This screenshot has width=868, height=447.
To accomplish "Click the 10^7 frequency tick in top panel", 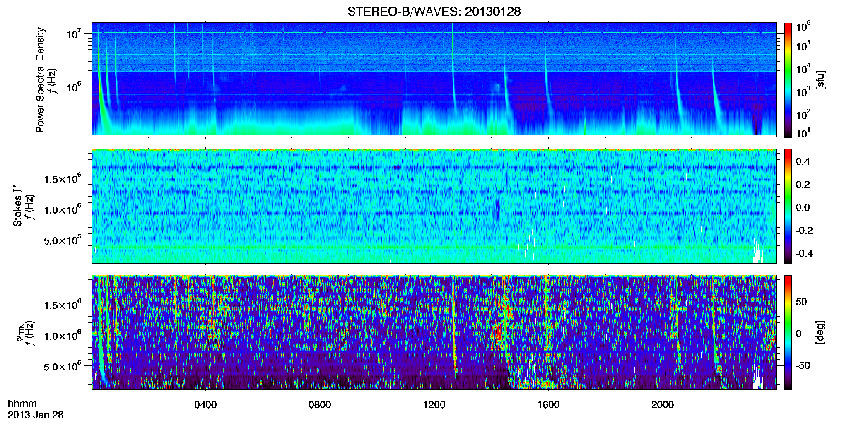I will 74,34.
